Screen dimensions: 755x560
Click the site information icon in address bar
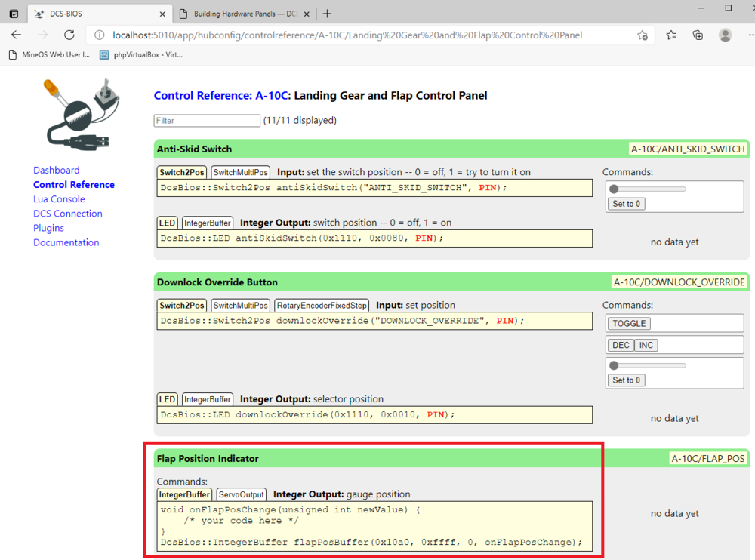[x=99, y=35]
